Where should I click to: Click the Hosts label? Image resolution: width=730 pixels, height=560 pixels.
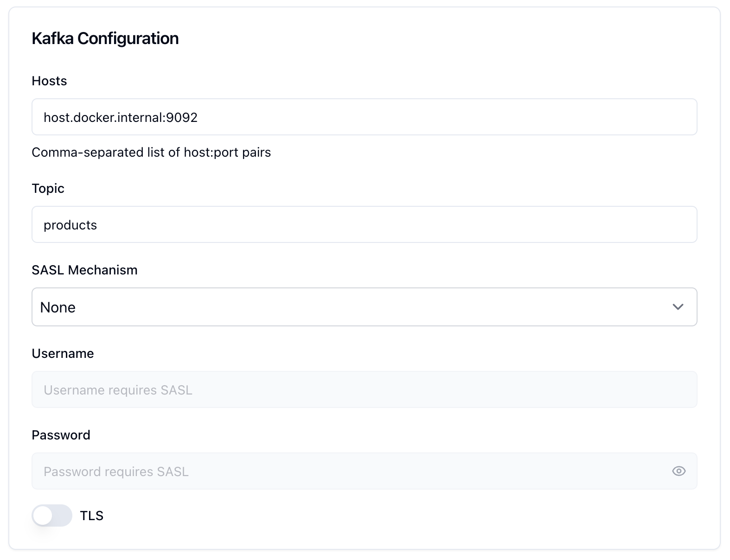coord(49,81)
